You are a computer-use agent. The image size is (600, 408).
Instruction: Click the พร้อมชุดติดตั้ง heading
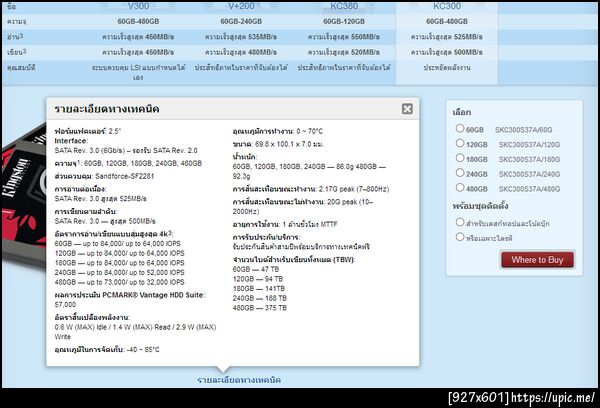point(480,206)
